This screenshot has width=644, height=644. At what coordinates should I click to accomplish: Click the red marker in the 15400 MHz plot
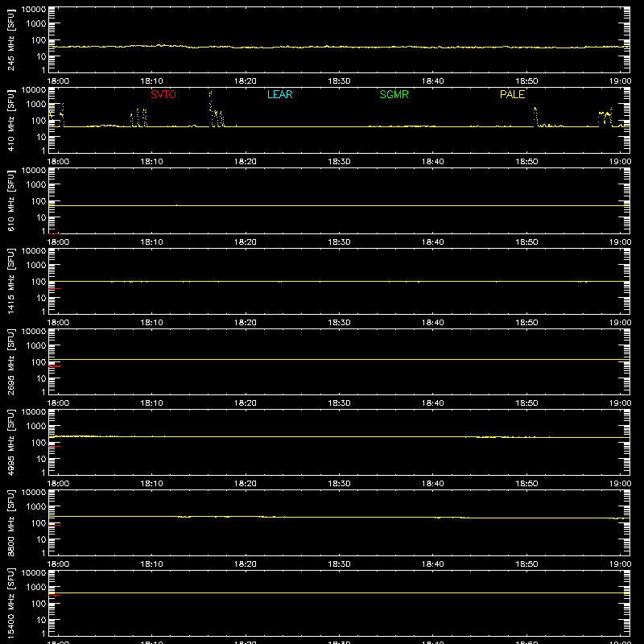(54, 595)
